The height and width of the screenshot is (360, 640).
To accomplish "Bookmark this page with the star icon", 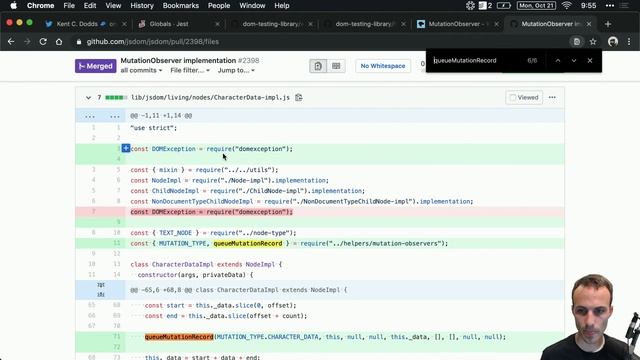I will point(593,42).
